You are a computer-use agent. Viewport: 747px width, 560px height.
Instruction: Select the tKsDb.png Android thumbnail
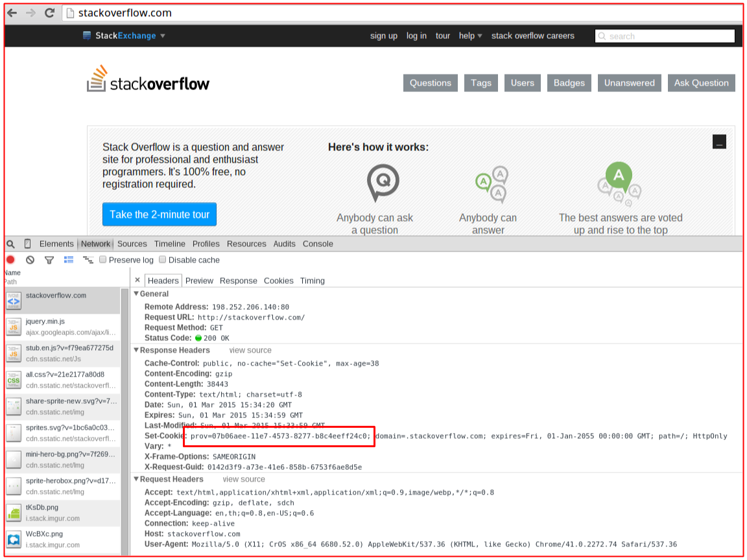point(14,513)
